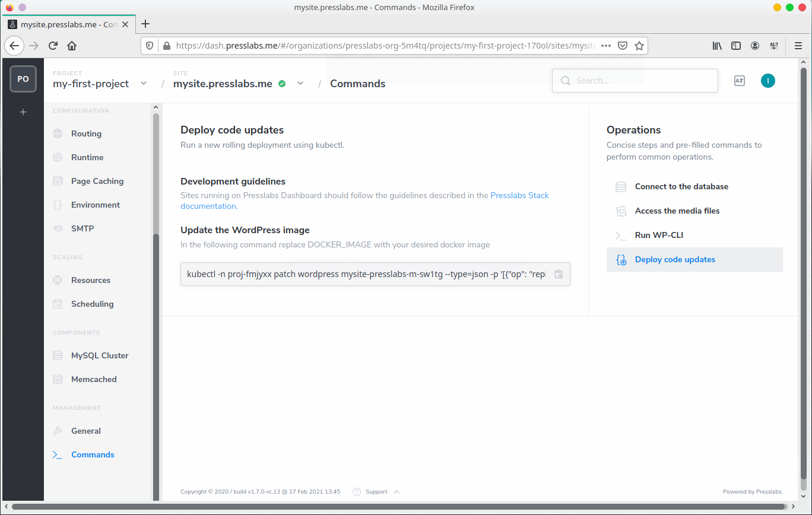Click the database icon beside Connect to the database
The image size is (812, 515).
coord(621,186)
